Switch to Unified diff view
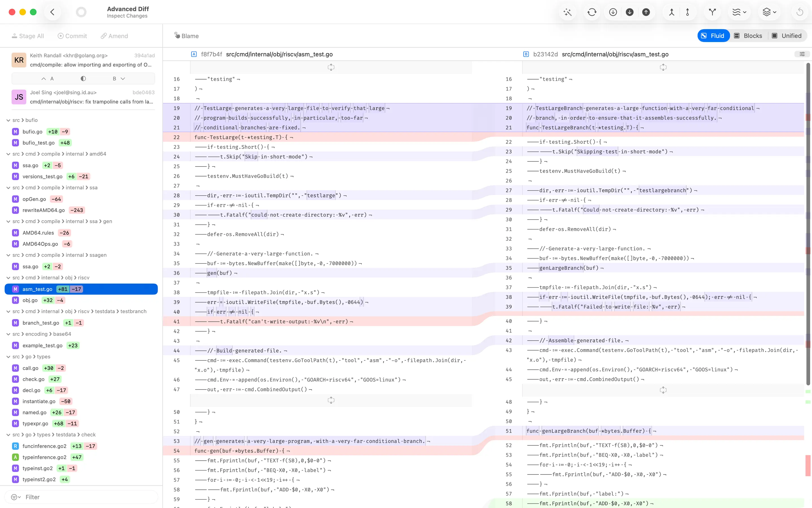Image resolution: width=812 pixels, height=508 pixels. point(787,36)
